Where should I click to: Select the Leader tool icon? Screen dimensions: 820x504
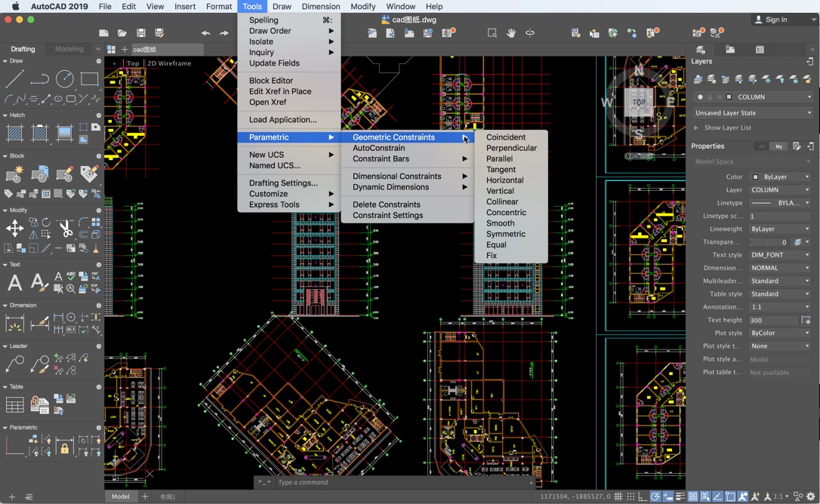click(15, 364)
